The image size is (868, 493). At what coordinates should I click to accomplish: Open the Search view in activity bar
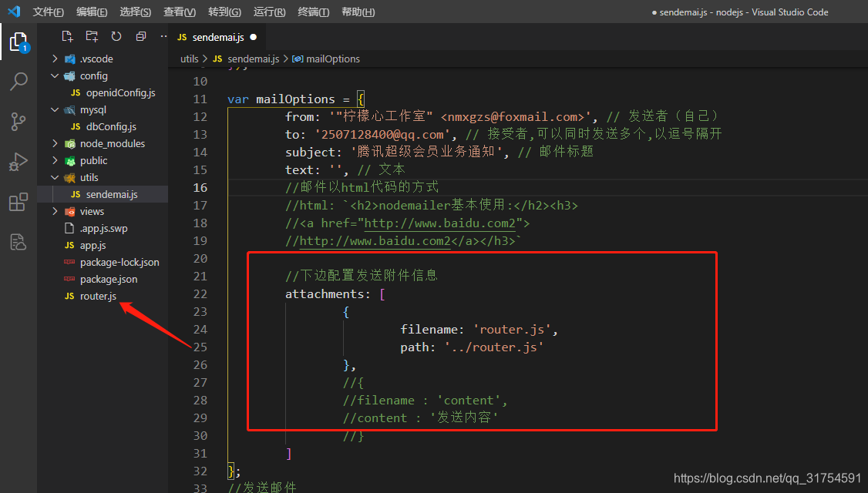pos(19,82)
